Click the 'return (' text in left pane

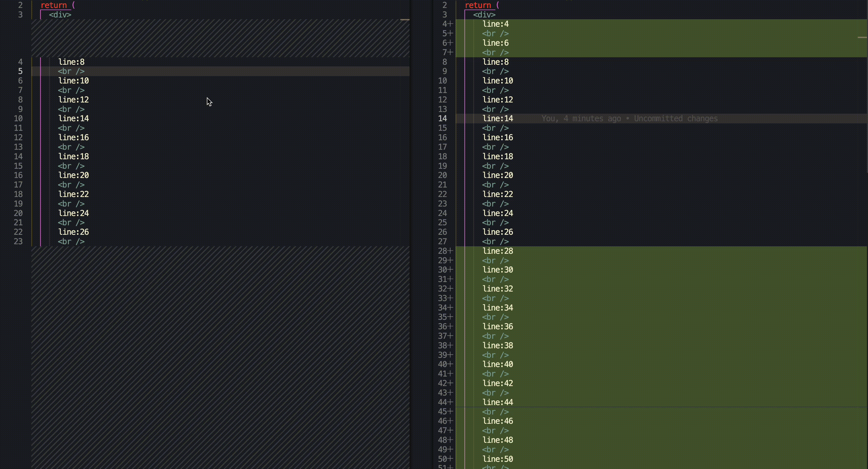(x=58, y=5)
